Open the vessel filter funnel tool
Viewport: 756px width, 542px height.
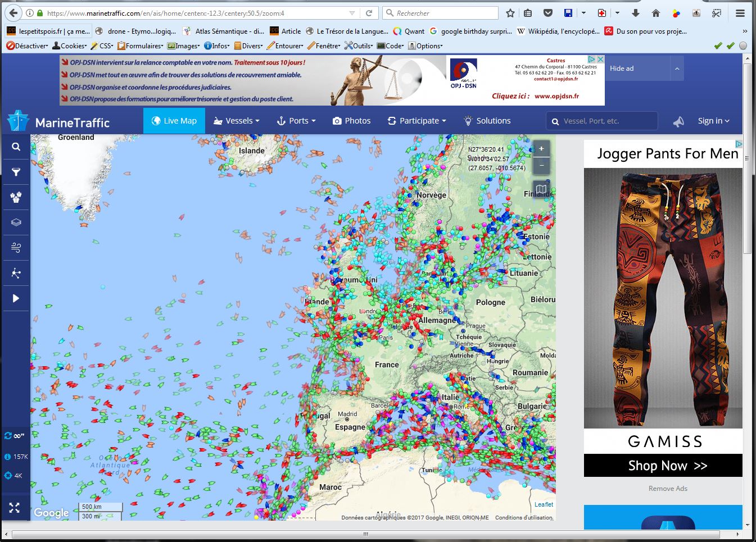tap(16, 172)
